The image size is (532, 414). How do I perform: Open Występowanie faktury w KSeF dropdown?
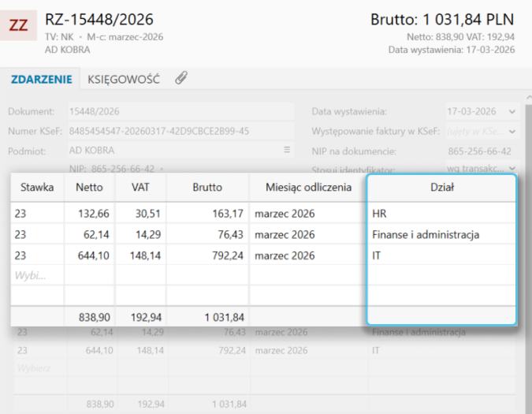click(x=512, y=131)
